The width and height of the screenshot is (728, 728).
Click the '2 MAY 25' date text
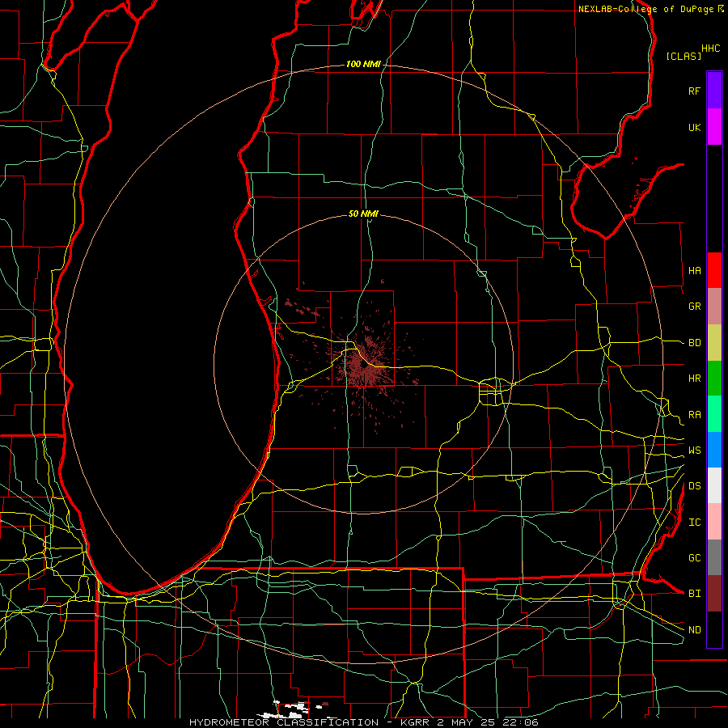click(x=468, y=722)
